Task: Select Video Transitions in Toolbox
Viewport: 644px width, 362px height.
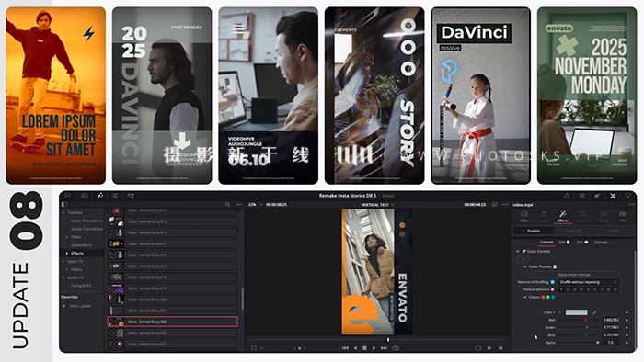Action: tap(86, 221)
